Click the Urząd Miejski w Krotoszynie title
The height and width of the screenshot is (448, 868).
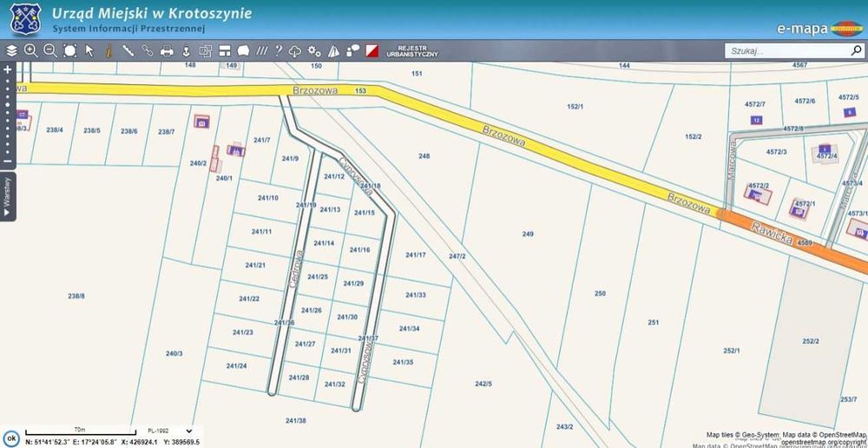152,13
